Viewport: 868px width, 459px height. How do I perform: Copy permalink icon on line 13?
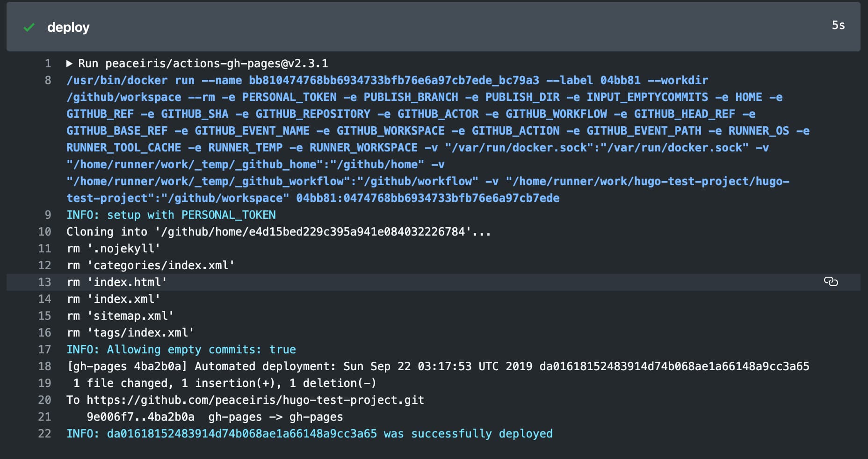(831, 281)
